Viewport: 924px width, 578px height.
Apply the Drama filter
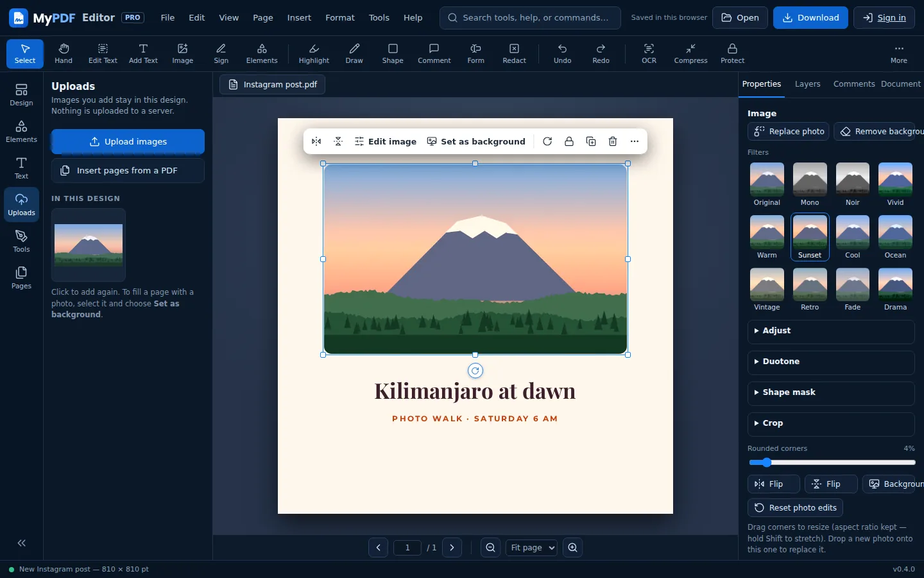[x=895, y=290]
